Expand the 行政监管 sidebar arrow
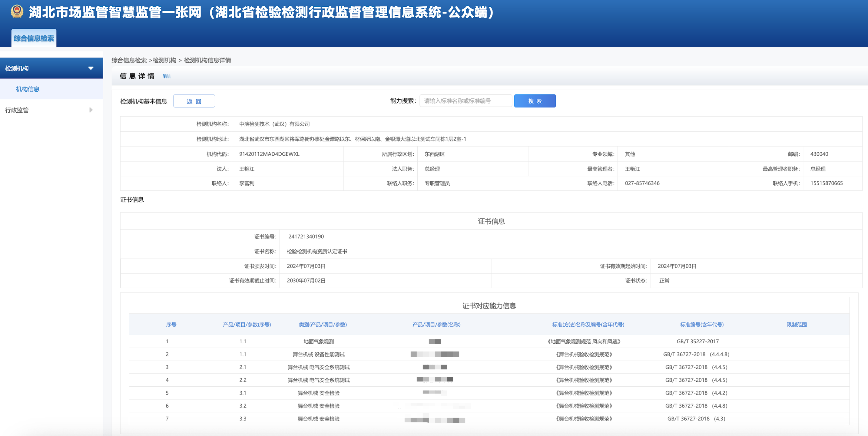 coord(91,110)
